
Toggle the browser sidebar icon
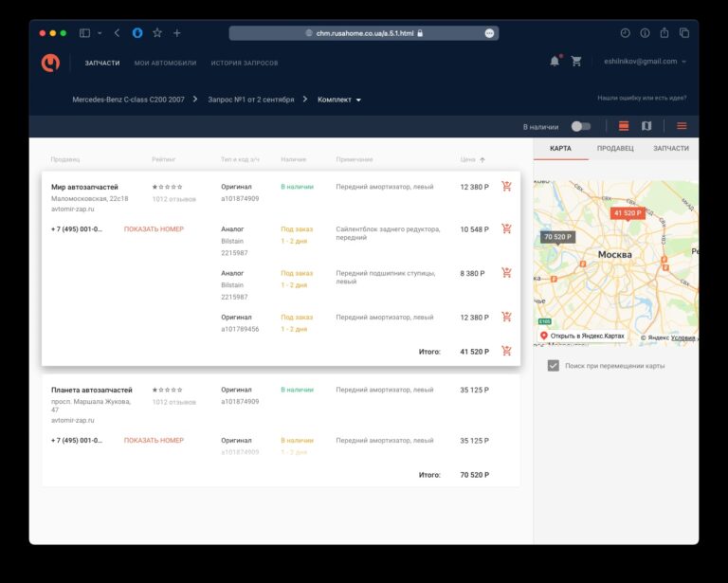(84, 33)
